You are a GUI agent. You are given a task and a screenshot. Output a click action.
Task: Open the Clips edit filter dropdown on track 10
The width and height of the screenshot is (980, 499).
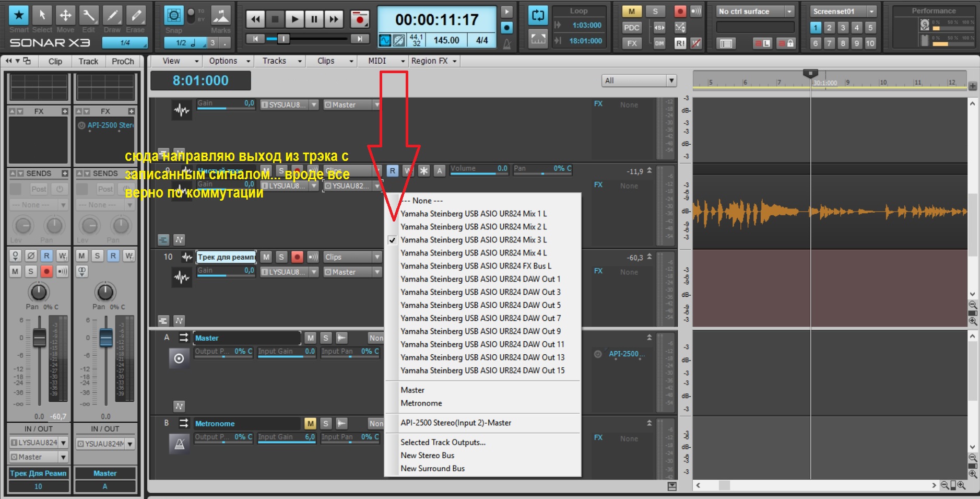coord(352,257)
